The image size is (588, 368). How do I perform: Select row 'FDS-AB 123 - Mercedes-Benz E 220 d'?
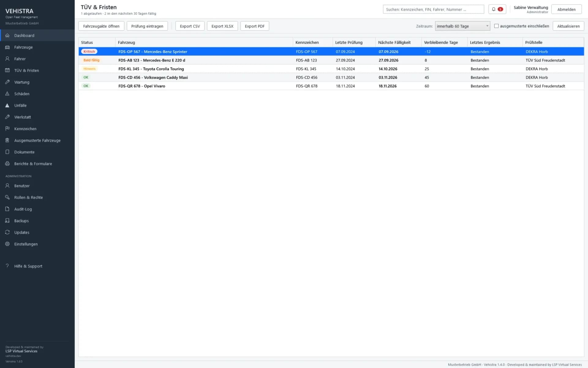point(331,60)
